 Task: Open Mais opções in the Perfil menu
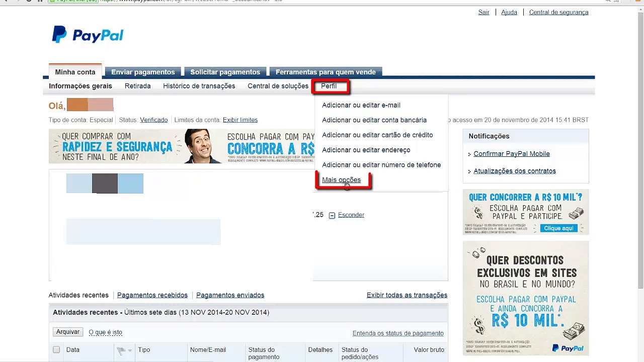pyautogui.click(x=341, y=180)
